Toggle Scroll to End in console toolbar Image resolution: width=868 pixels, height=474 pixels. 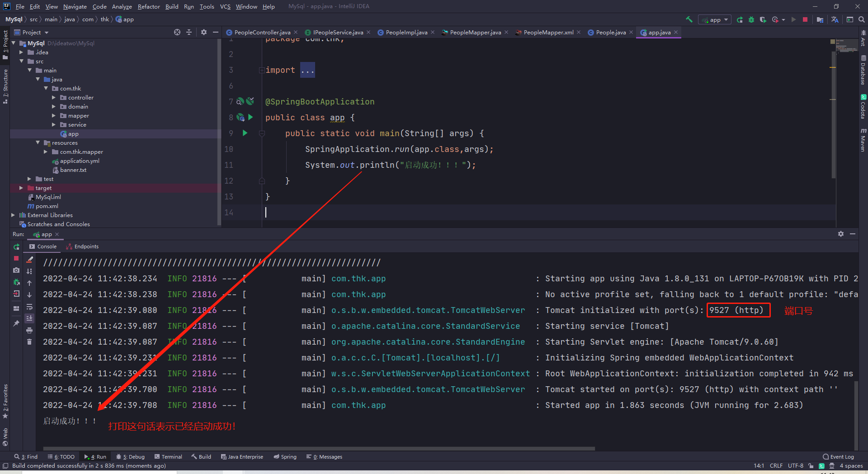point(29,318)
